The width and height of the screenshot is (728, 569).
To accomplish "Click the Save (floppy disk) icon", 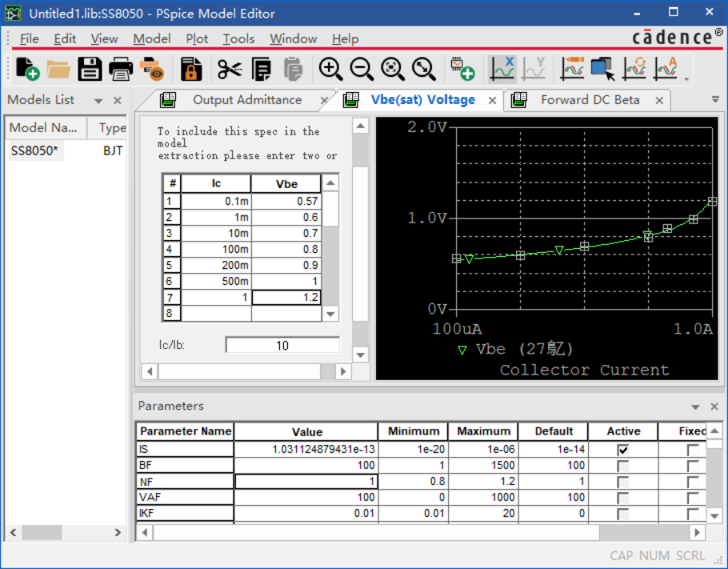I will click(90, 70).
